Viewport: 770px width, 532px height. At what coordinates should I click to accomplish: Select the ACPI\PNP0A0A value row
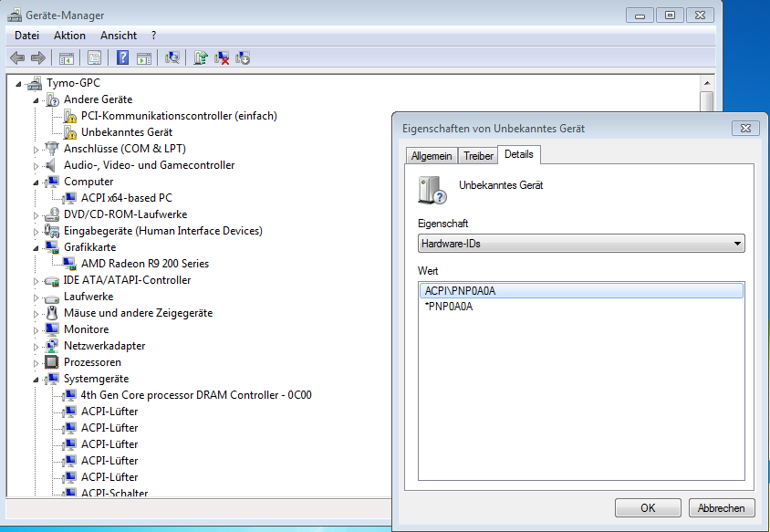tap(581, 291)
